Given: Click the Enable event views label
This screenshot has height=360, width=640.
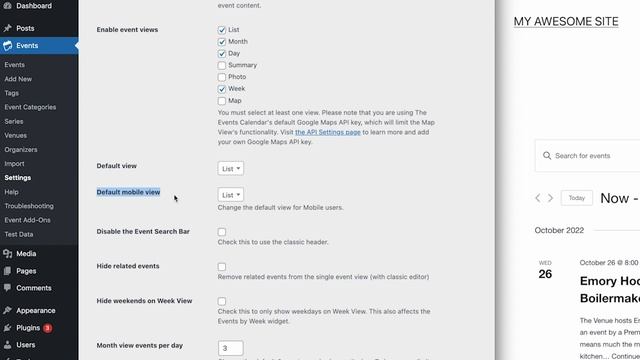Looking at the screenshot, I should [x=127, y=29].
